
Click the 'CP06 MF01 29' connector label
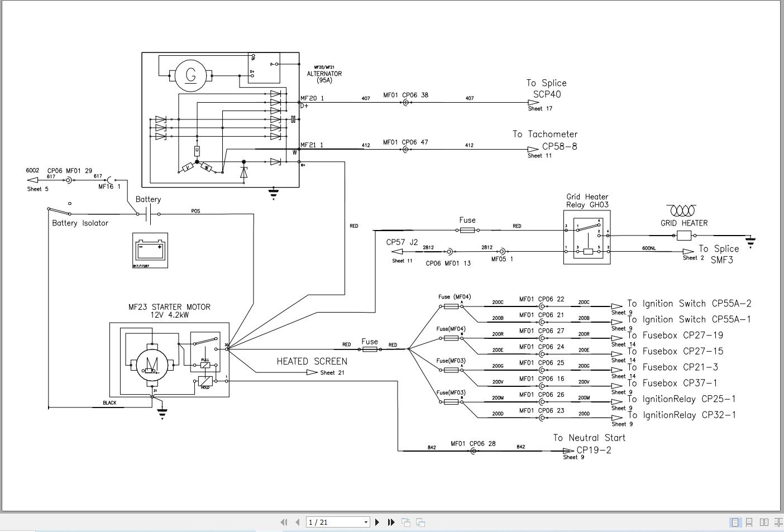(70, 171)
